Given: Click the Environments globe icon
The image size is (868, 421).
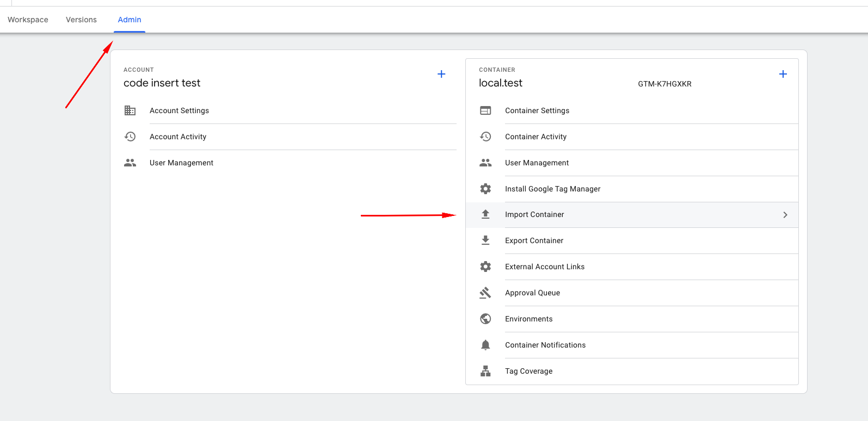Looking at the screenshot, I should (x=485, y=319).
